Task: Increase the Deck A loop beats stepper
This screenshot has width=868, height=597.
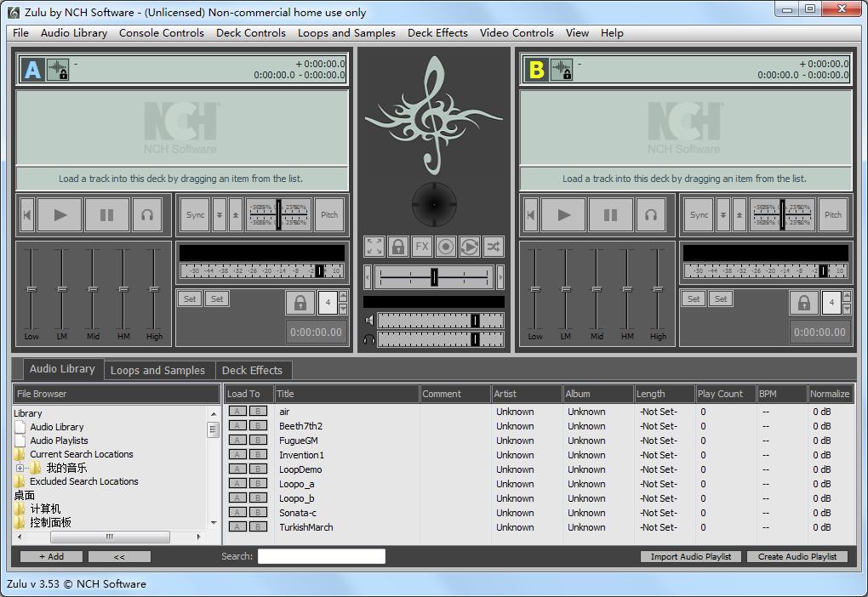Action: tap(343, 296)
